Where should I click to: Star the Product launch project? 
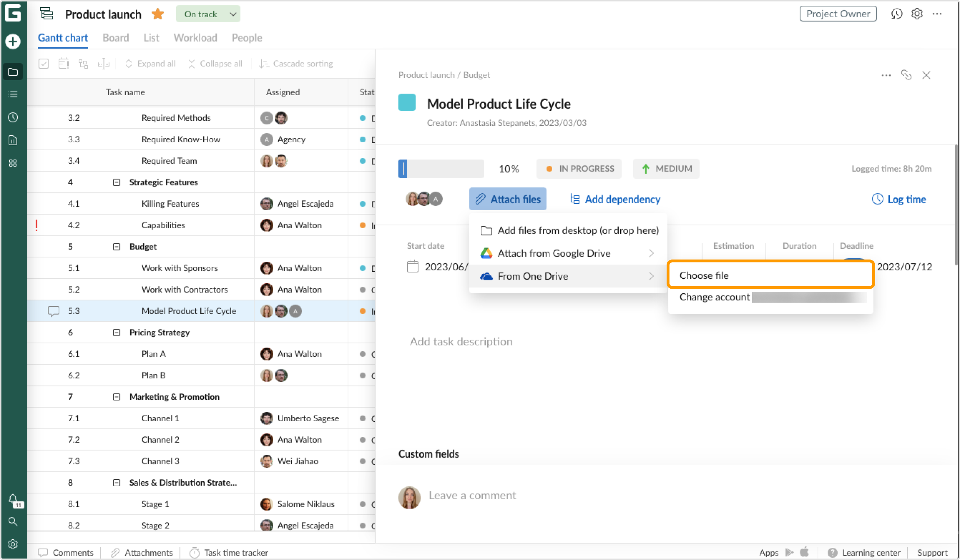pyautogui.click(x=157, y=14)
